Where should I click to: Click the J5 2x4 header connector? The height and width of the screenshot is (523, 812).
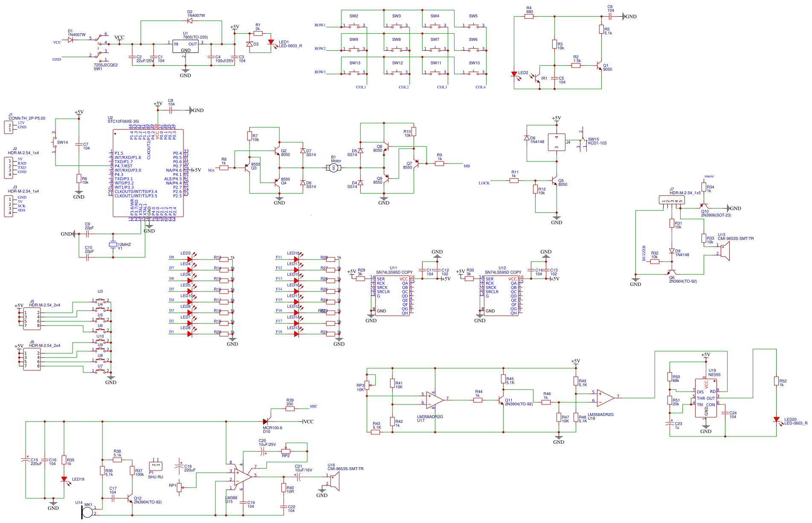32,319
